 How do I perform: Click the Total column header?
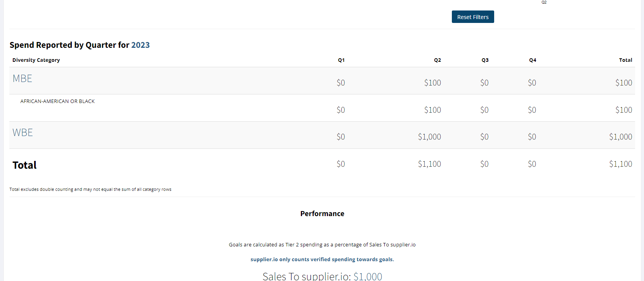point(625,60)
